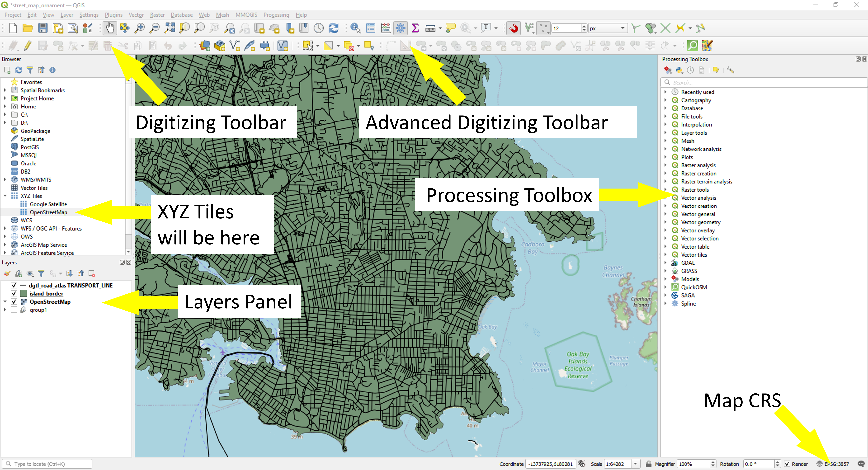Select the Pan Map hand tool
The height and width of the screenshot is (470, 868).
click(109, 28)
